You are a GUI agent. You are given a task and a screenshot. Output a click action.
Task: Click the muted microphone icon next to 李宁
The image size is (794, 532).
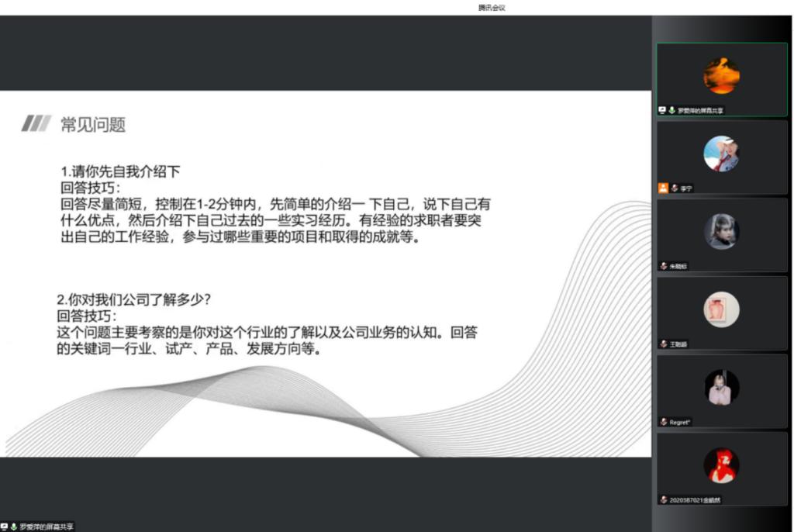[674, 188]
